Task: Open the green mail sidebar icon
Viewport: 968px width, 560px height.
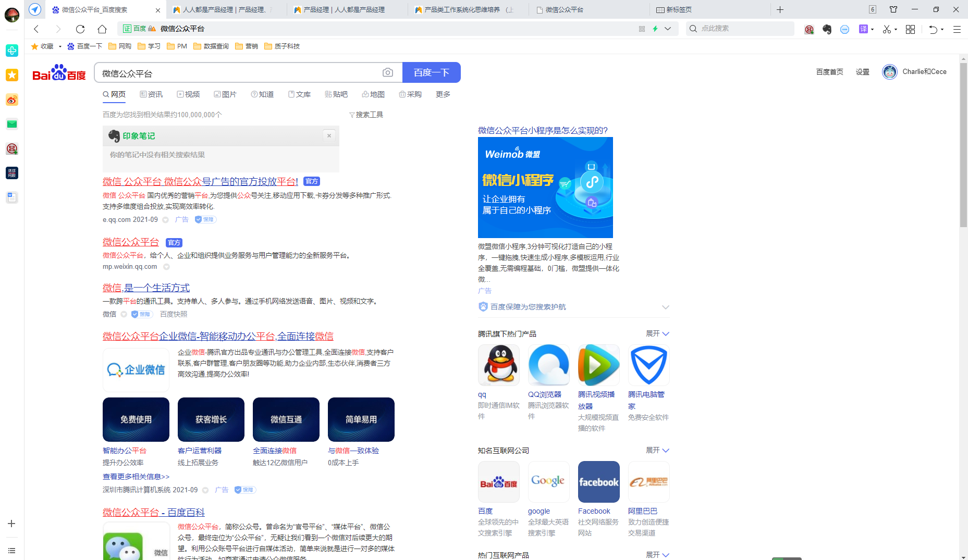Action: pos(12,124)
